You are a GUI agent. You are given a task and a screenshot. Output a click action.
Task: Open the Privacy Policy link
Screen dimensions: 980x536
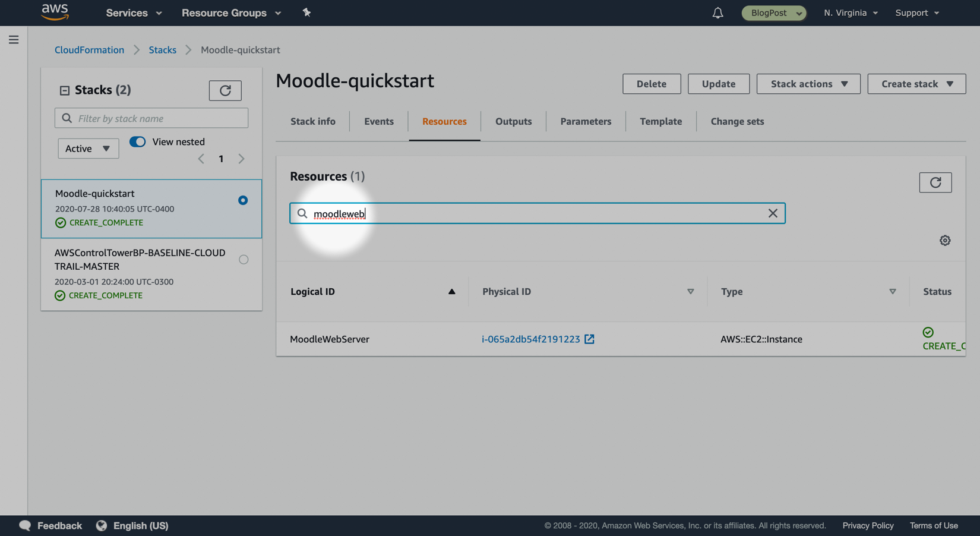868,525
